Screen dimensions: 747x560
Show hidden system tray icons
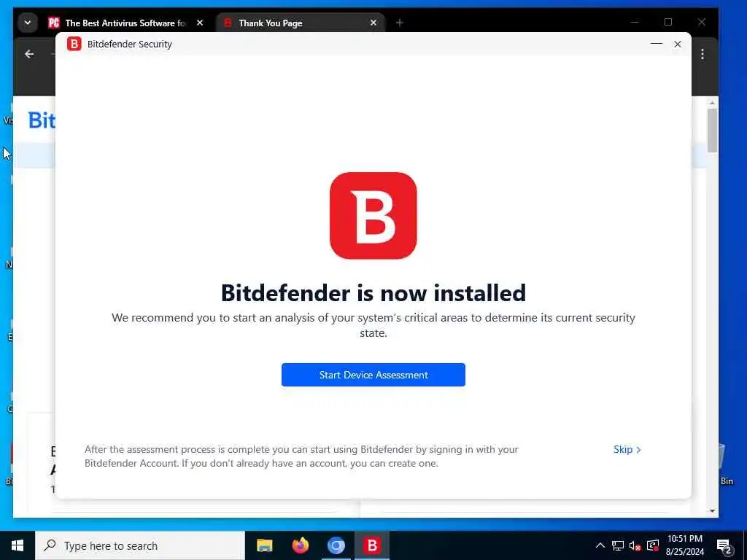point(600,545)
